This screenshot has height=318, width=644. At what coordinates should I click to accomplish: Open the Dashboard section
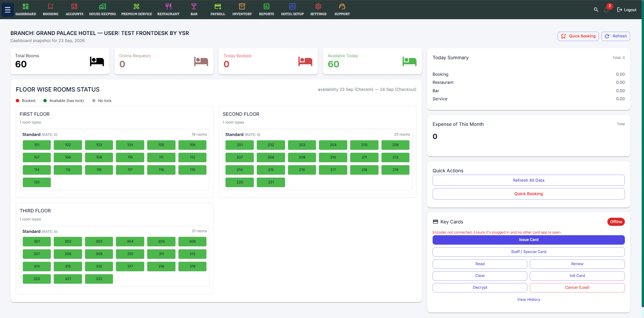click(26, 10)
